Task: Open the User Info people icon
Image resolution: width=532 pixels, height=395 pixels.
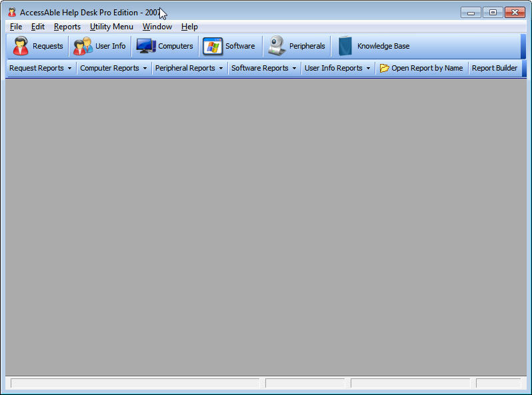Action: [x=83, y=46]
